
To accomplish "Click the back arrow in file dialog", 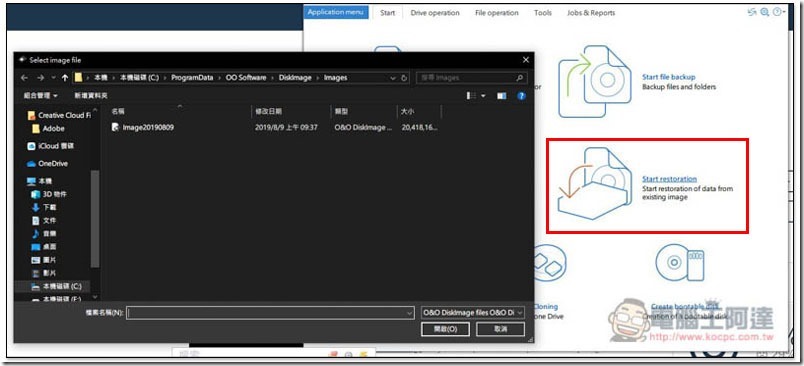I will [x=24, y=78].
